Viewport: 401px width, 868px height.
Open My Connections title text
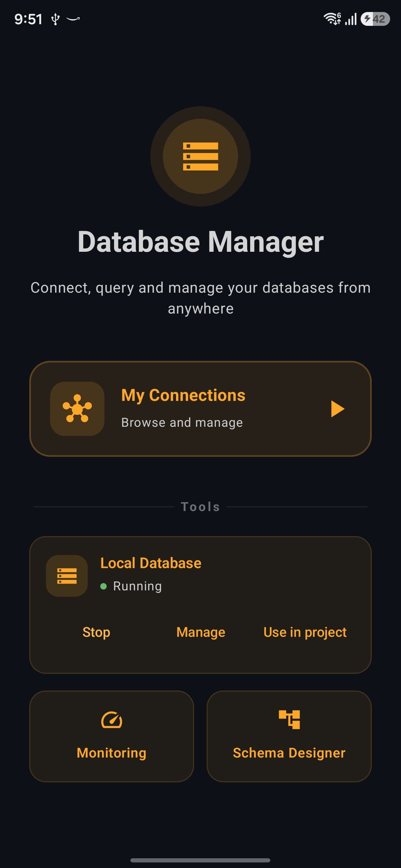click(183, 395)
